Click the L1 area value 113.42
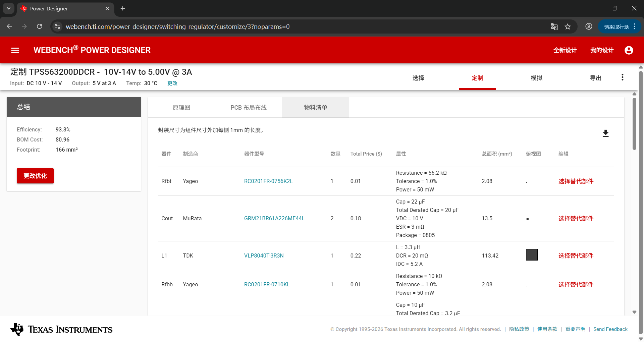644x342 pixels. point(490,255)
